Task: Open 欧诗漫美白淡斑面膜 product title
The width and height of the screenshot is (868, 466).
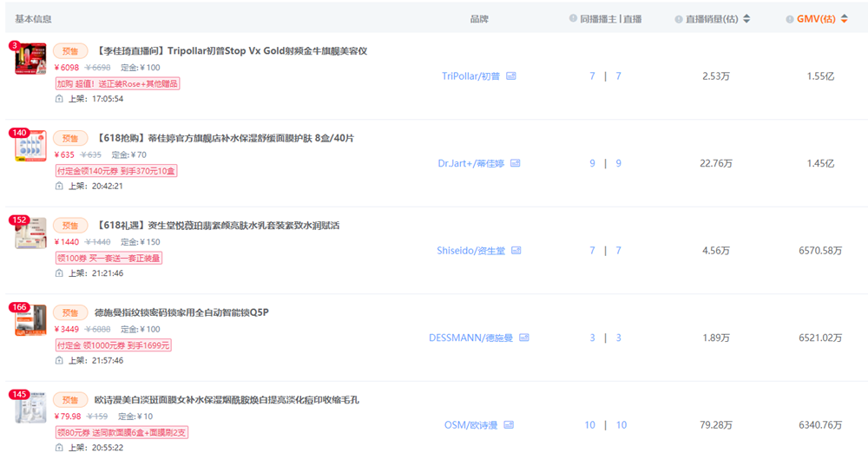Action: (227, 399)
